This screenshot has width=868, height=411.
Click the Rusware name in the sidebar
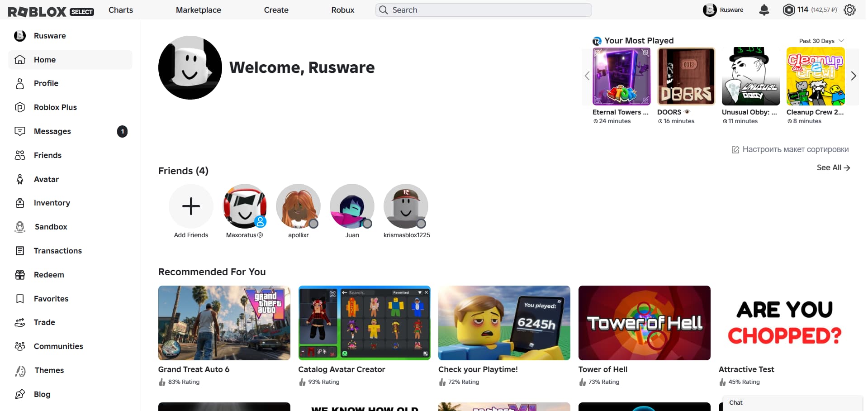50,36
